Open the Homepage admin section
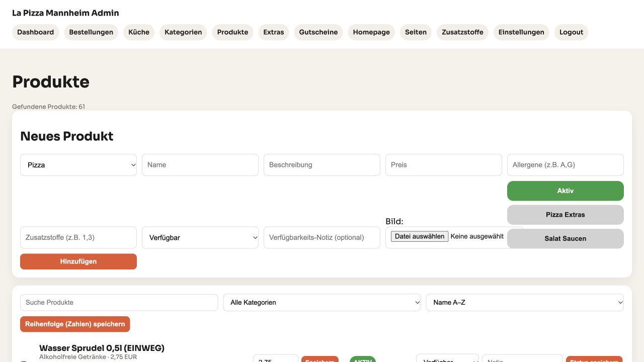 click(x=371, y=32)
